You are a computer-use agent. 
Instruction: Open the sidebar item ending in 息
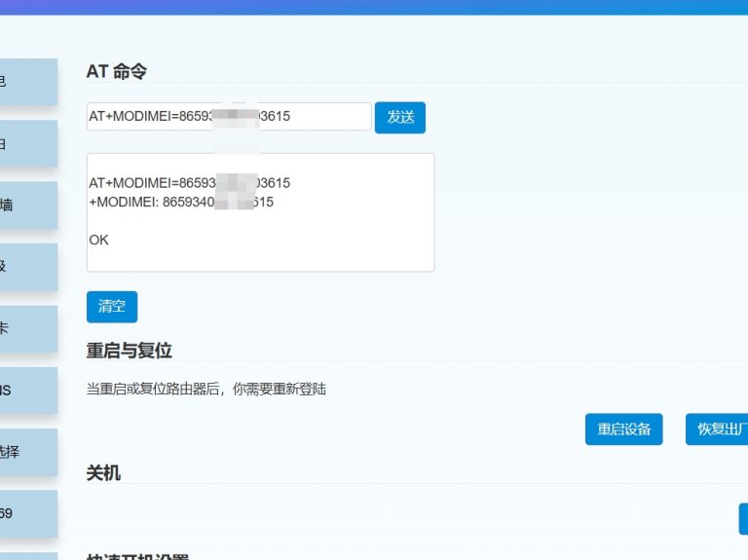click(x=27, y=83)
